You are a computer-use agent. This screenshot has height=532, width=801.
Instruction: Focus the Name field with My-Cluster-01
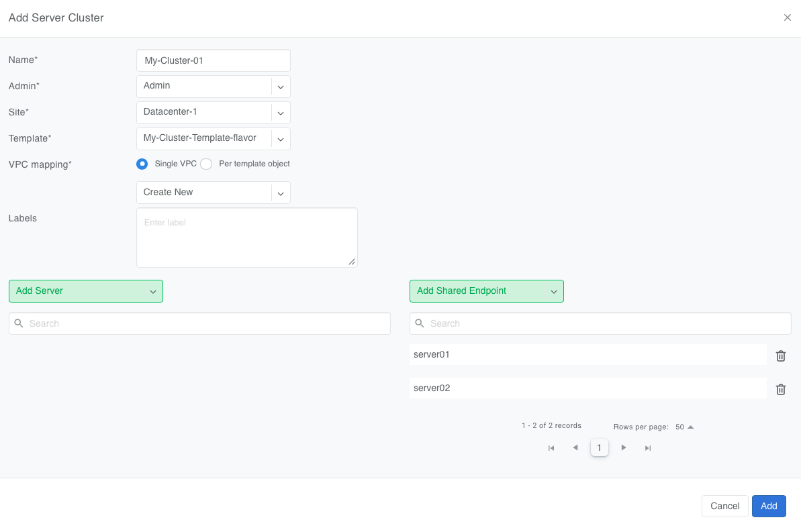pyautogui.click(x=214, y=60)
